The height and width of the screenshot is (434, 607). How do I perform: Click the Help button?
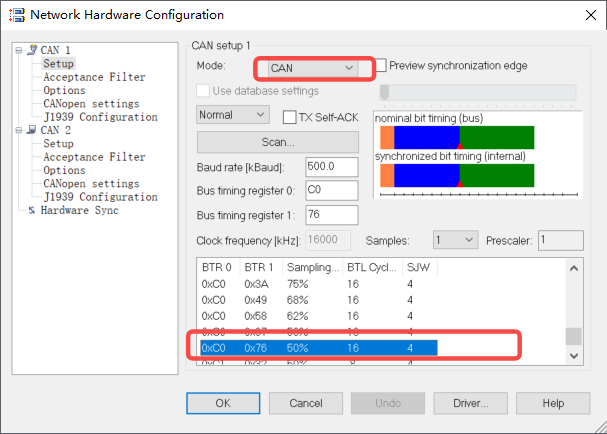point(553,403)
